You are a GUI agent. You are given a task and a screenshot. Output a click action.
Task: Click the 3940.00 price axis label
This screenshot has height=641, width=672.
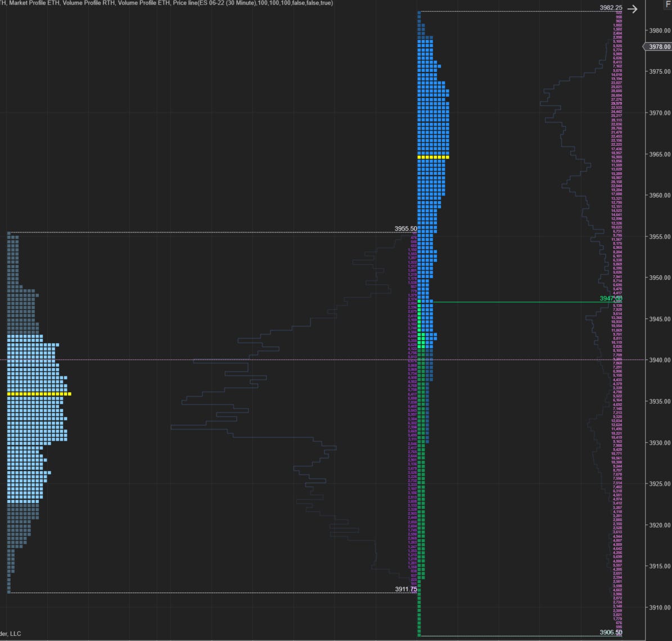pyautogui.click(x=660, y=360)
